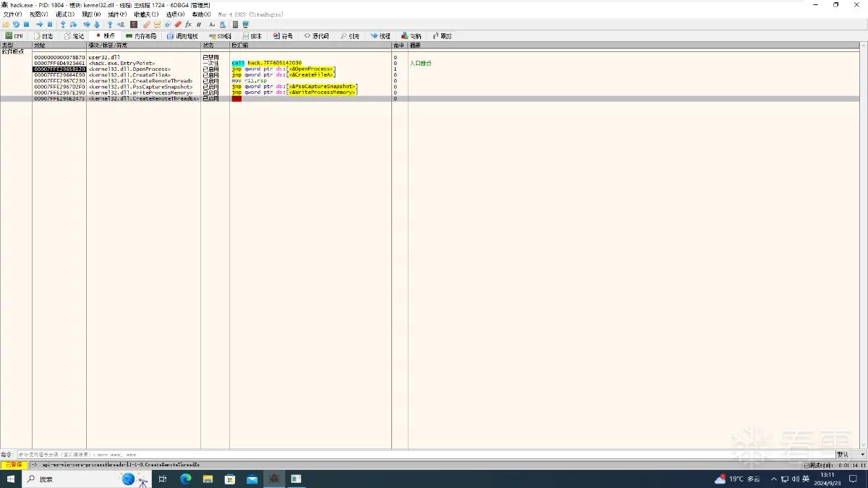
Task: Select the kernel32.dll.WriteProcessMemory breakpoint row
Action: click(434, 93)
